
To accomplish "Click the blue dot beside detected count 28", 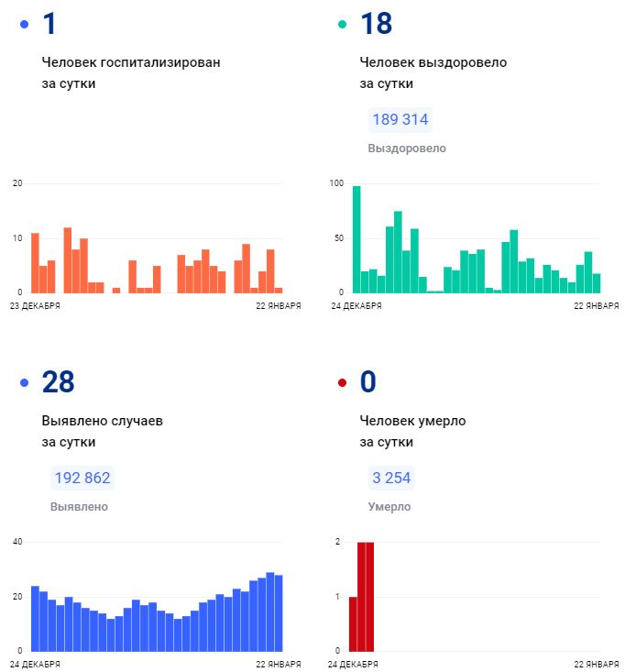I will pyautogui.click(x=25, y=382).
